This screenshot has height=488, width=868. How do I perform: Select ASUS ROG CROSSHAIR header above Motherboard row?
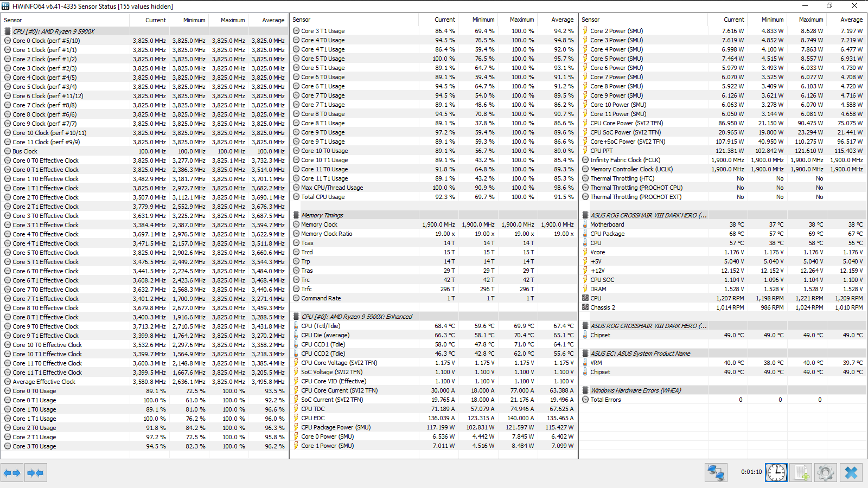723,215
